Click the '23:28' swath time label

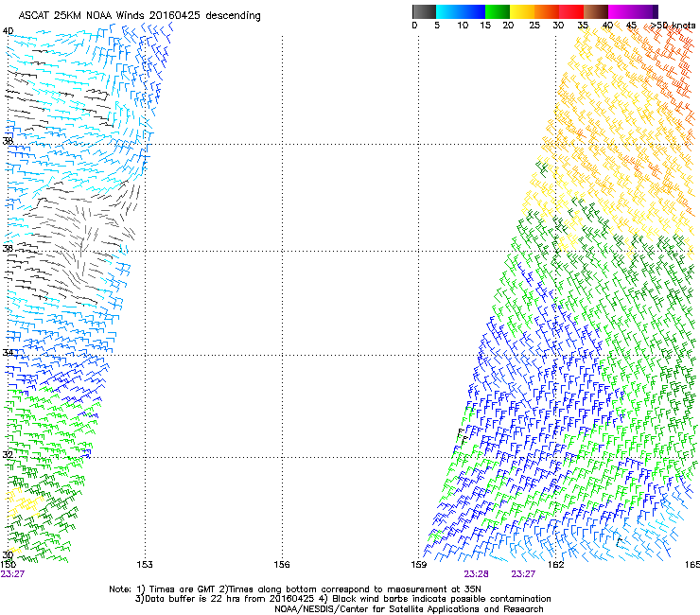(476, 574)
